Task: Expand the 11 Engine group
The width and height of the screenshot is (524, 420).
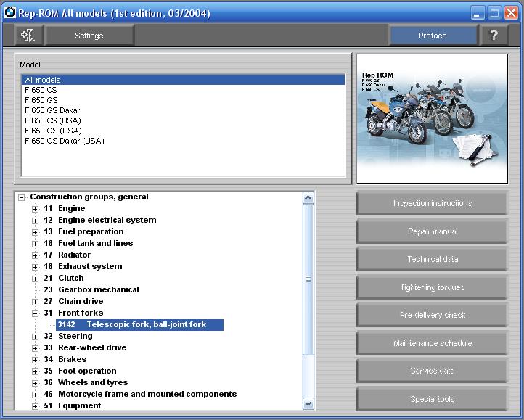Action: click(36, 209)
